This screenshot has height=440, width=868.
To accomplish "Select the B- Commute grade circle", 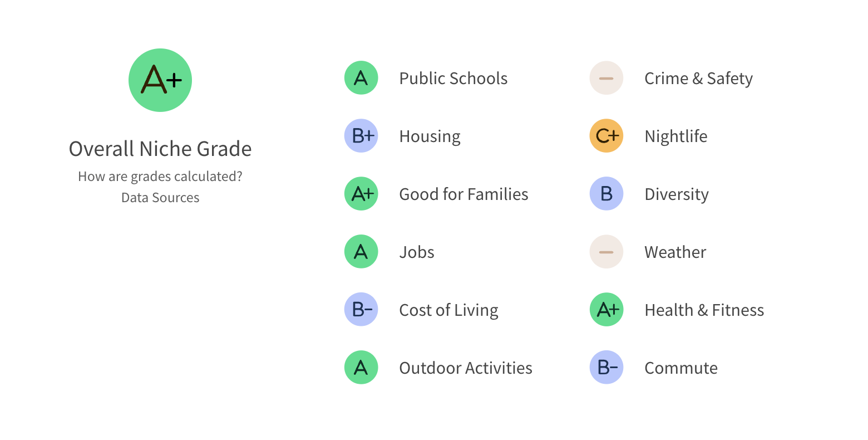I will click(606, 368).
